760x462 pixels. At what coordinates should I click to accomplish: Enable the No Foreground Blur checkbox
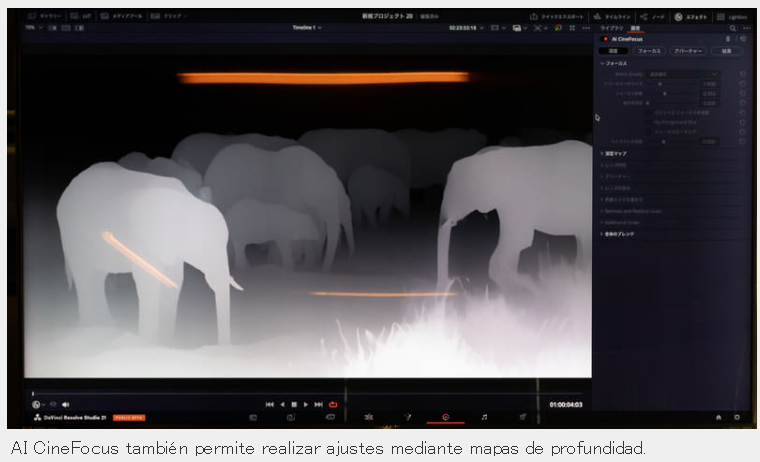[650, 122]
